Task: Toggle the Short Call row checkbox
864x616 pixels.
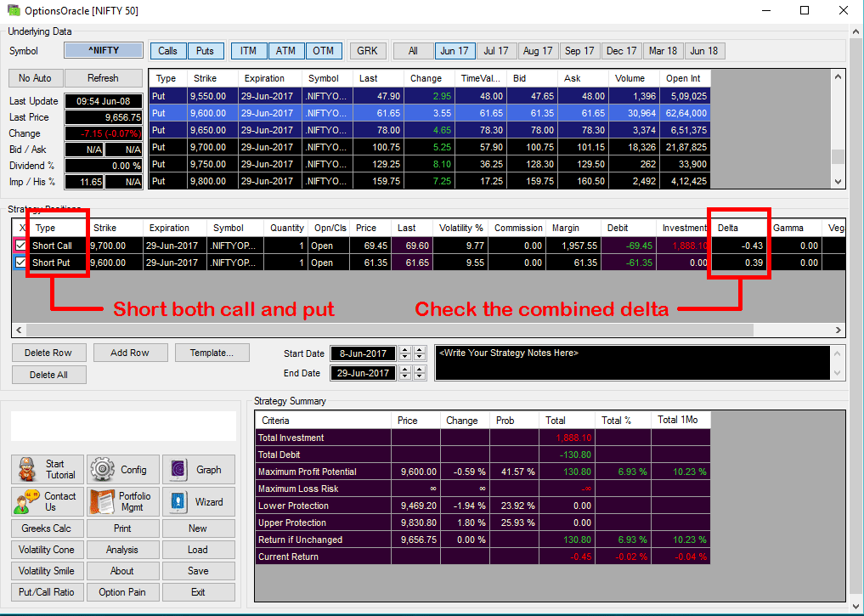Action: click(21, 246)
